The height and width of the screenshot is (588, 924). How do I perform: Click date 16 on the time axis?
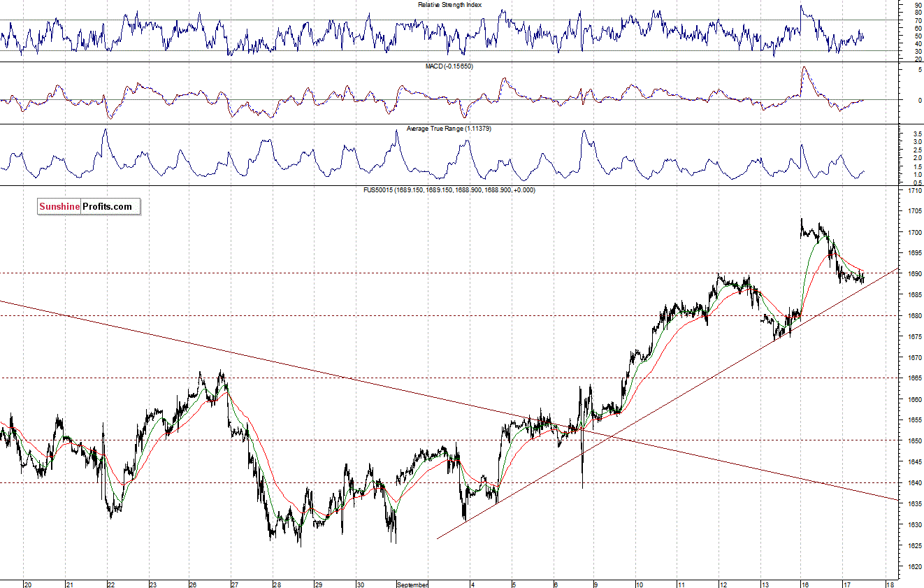click(805, 584)
